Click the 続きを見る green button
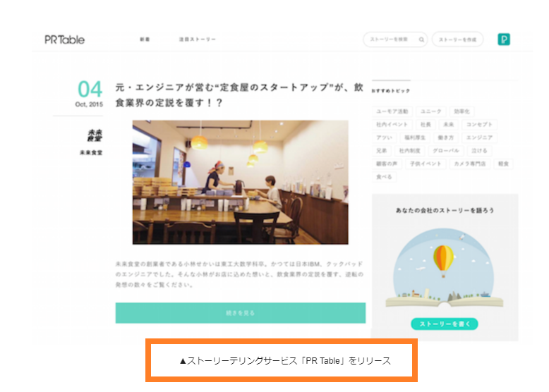This screenshot has width=549, height=392. point(240,312)
